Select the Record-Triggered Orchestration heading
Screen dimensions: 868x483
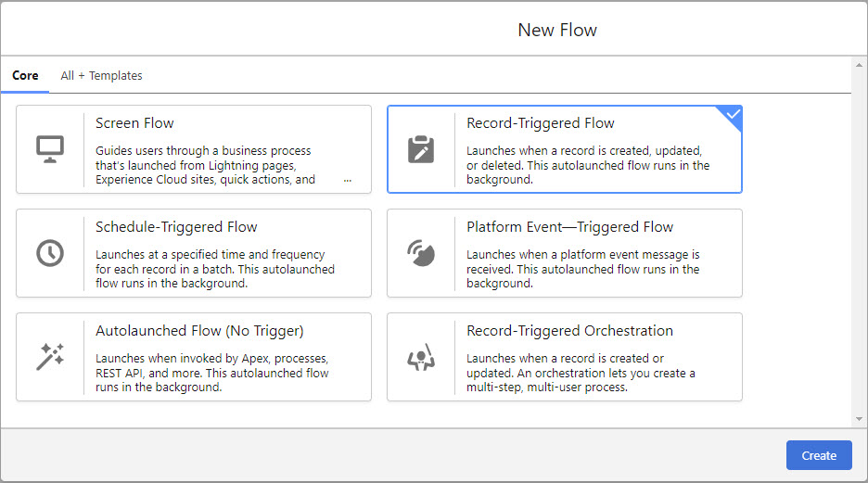click(569, 331)
